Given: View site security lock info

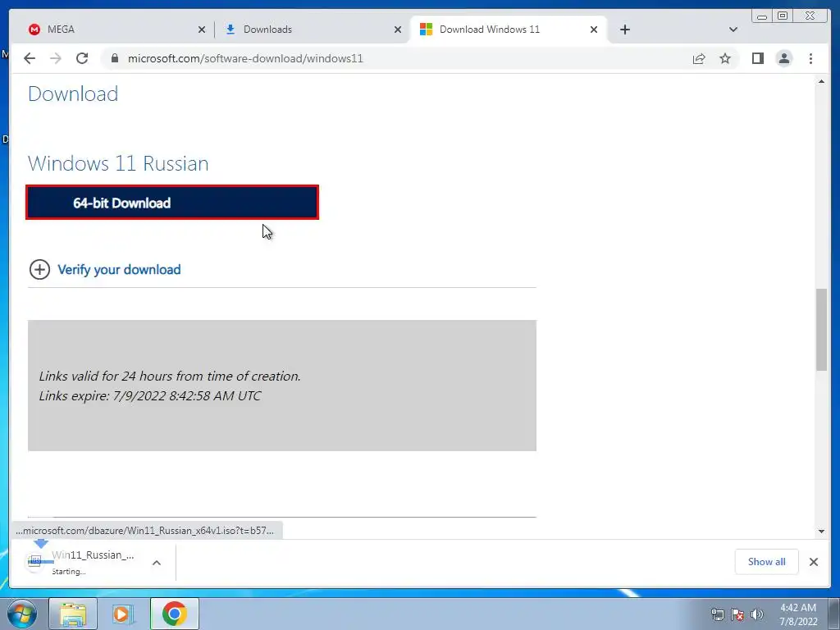Looking at the screenshot, I should click(114, 58).
